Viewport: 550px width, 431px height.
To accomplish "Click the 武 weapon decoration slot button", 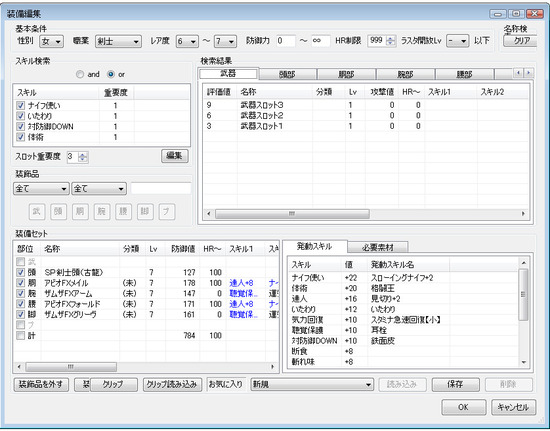I will (x=36, y=211).
